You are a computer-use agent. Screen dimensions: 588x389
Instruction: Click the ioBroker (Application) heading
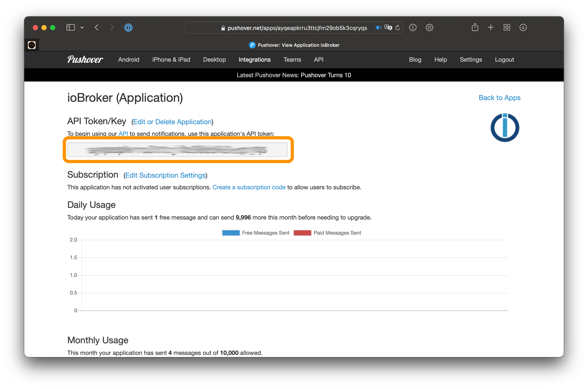pos(125,98)
